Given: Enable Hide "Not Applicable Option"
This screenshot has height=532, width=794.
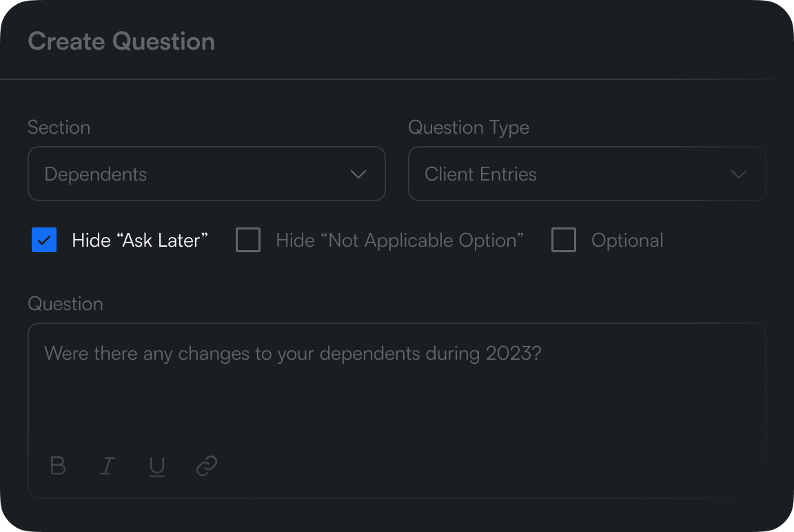Looking at the screenshot, I should (247, 240).
